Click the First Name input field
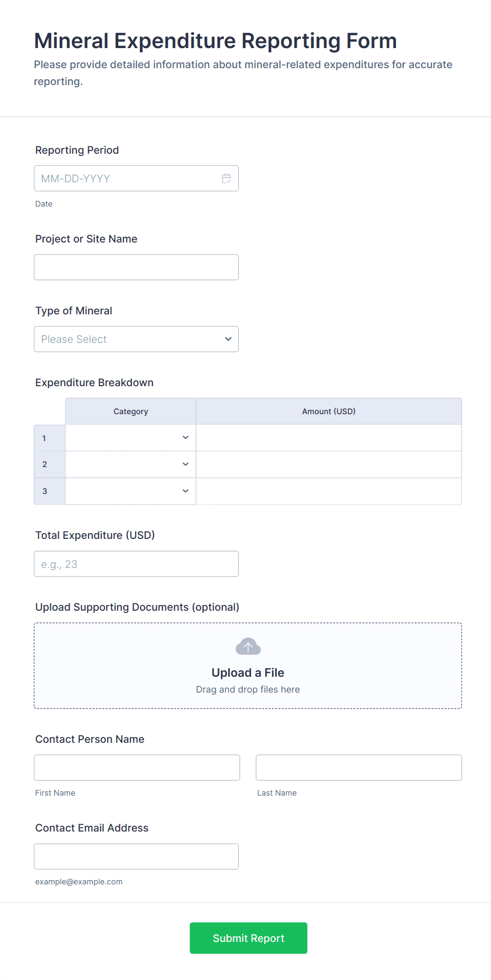 click(x=137, y=768)
